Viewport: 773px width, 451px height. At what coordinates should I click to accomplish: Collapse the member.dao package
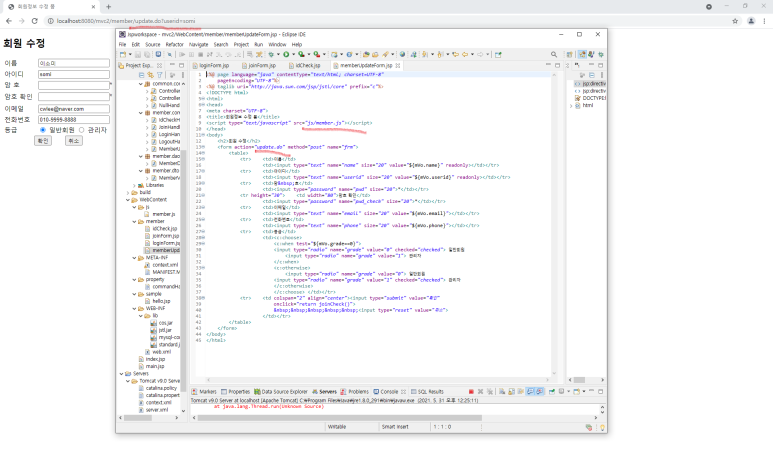(x=141, y=156)
